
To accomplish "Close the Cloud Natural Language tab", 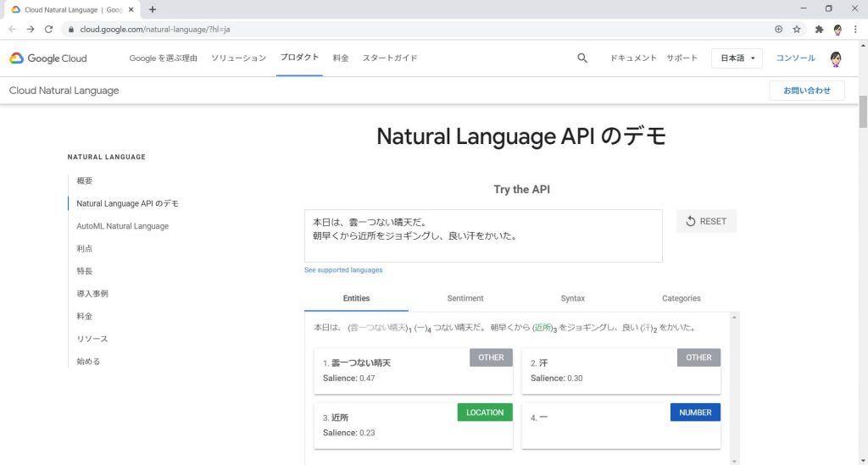I will tap(131, 9).
